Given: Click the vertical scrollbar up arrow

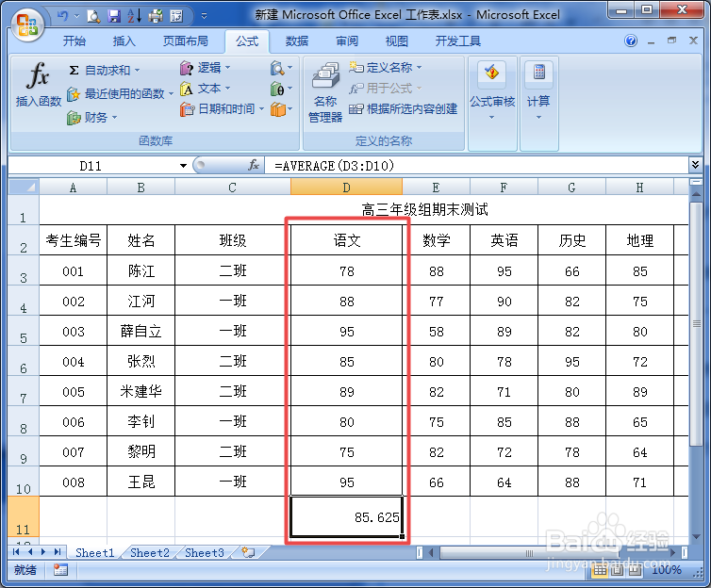Looking at the screenshot, I should 696,194.
